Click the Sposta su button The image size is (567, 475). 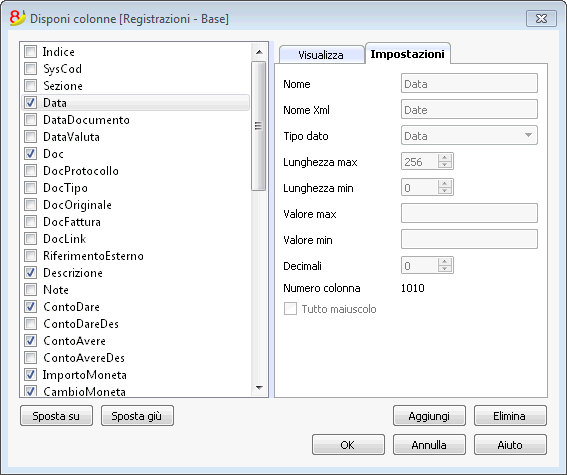point(56,416)
